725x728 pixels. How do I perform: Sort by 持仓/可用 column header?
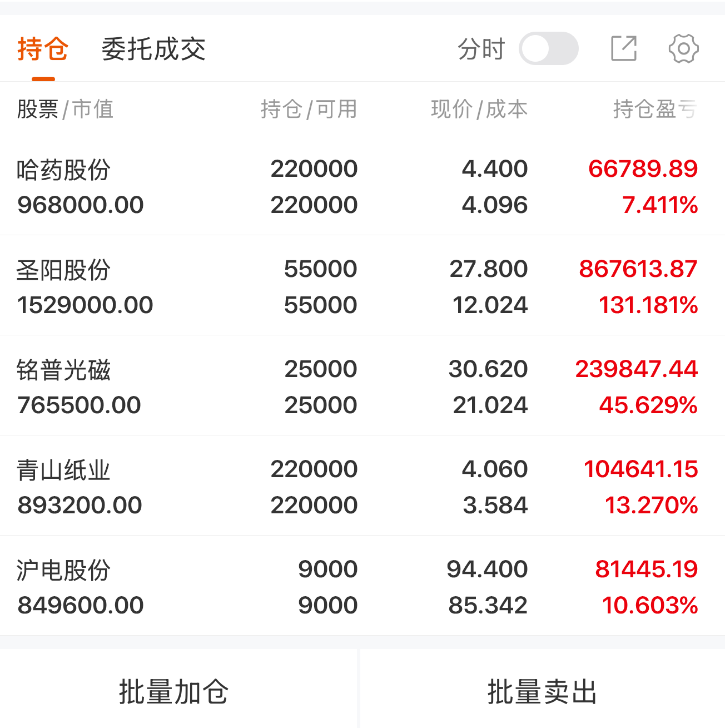click(x=309, y=109)
